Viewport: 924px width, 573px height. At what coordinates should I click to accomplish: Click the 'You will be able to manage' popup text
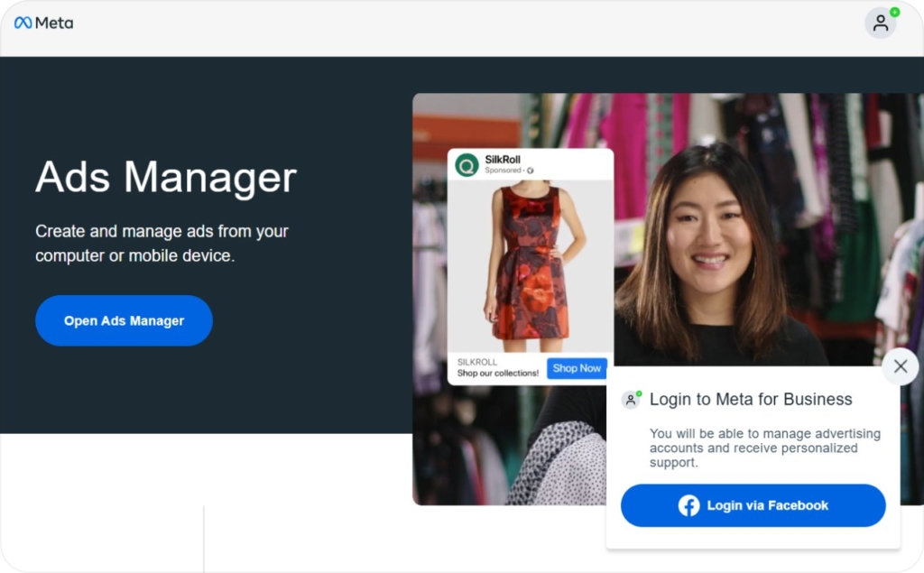tap(765, 448)
